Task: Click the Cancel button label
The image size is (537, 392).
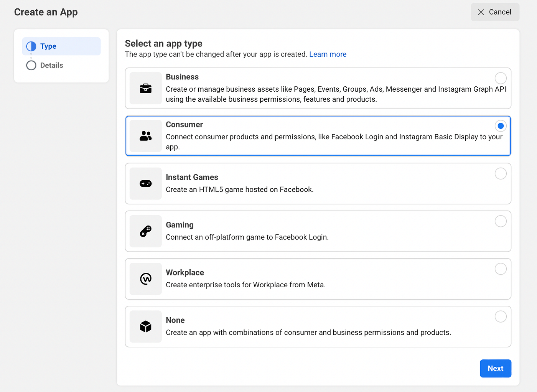Action: click(x=500, y=12)
